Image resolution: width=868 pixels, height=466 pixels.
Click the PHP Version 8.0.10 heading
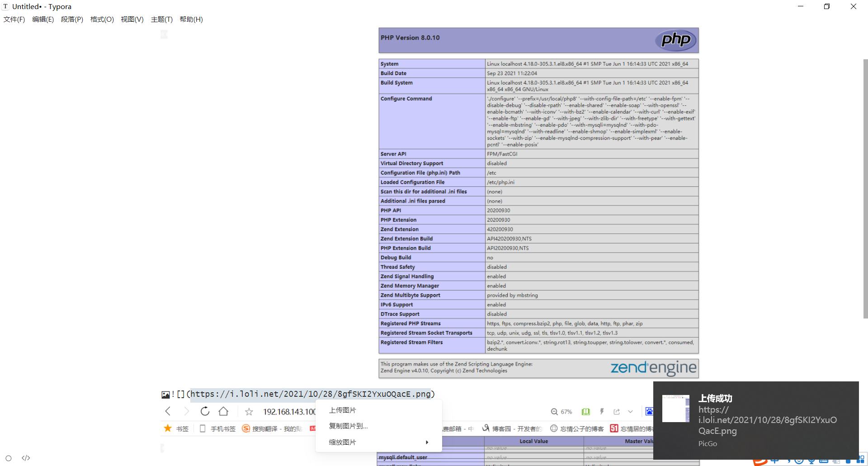click(x=410, y=38)
